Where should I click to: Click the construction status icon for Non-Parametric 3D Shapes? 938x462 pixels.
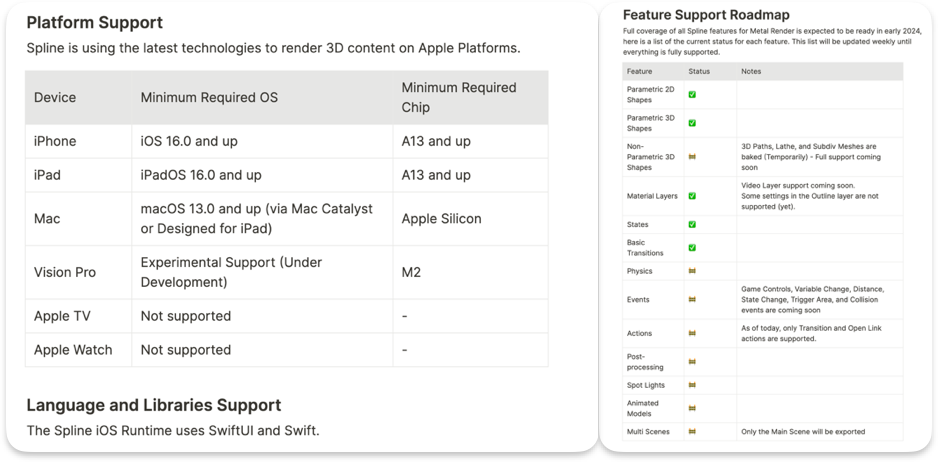pos(692,157)
